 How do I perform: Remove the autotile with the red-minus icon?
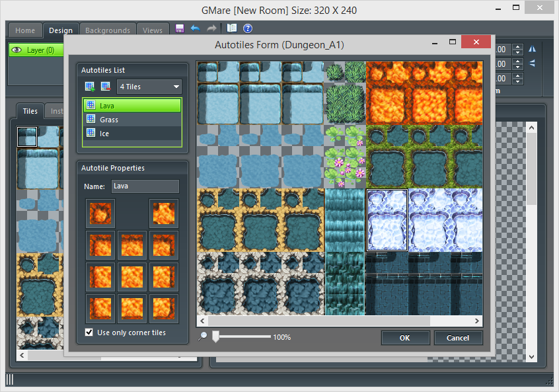pyautogui.click(x=106, y=87)
